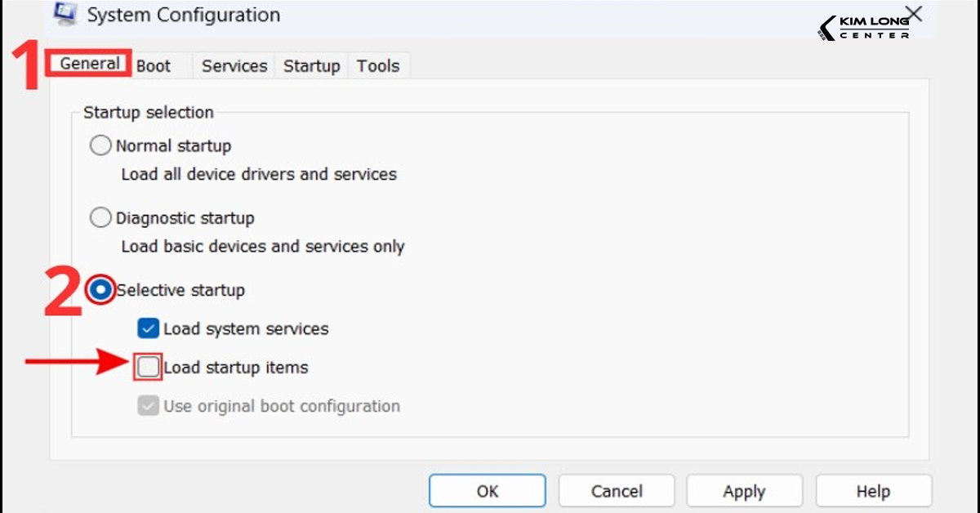This screenshot has width=980, height=513.
Task: Pick the Selective startup radio button
Action: point(101,290)
